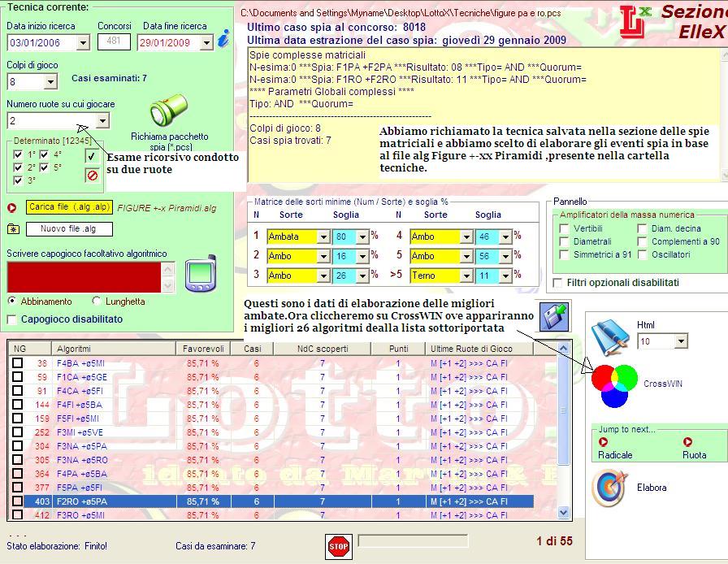Sort by Favorevoli column header

coord(203,349)
